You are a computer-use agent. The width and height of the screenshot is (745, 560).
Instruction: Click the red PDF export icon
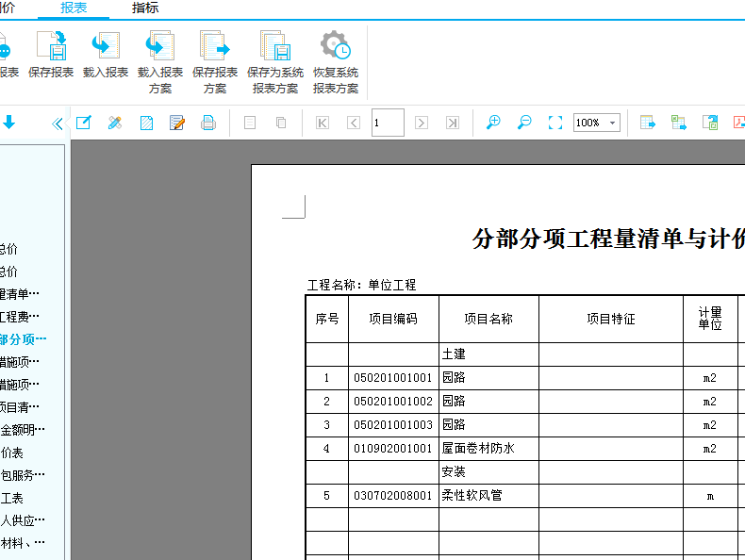[739, 123]
